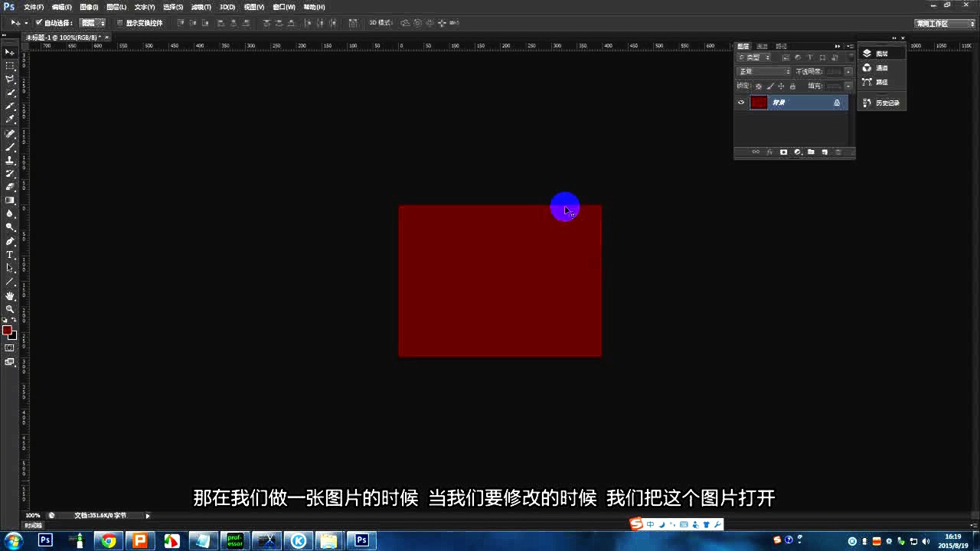The width and height of the screenshot is (980, 551).
Task: Create a new layer icon
Action: pos(825,152)
